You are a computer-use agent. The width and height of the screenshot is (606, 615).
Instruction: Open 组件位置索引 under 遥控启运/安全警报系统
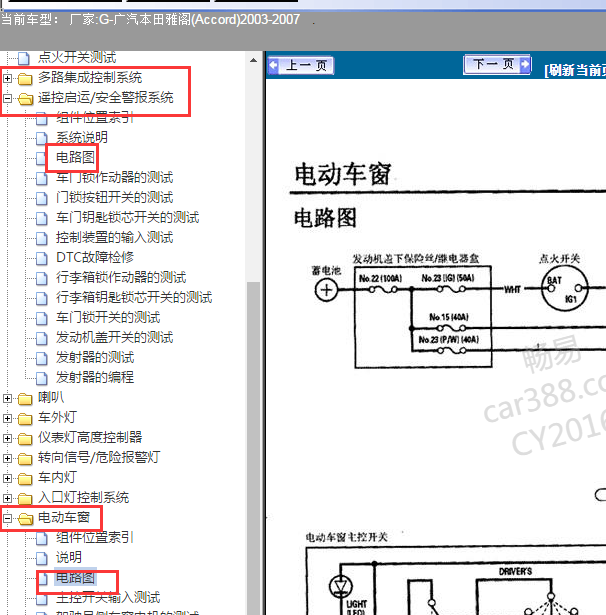(x=95, y=117)
